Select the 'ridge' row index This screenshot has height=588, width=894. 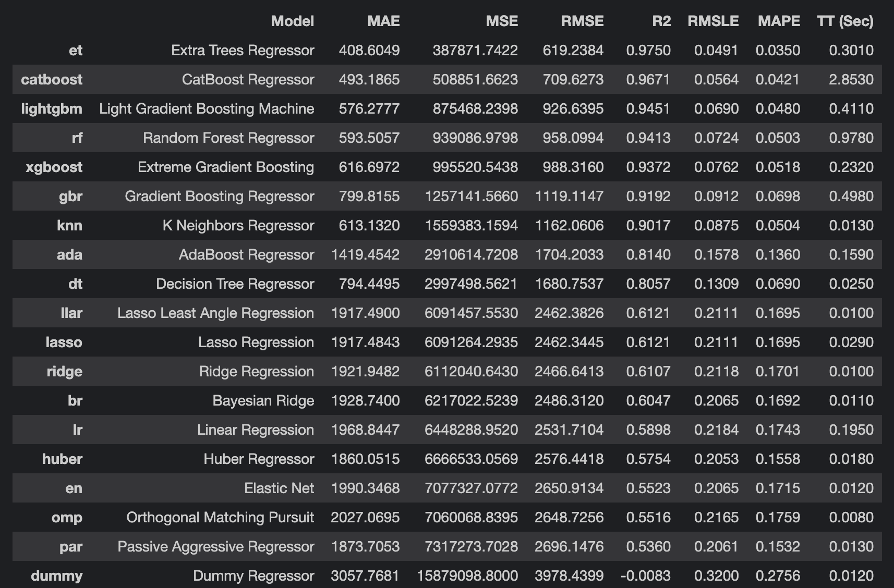(65, 371)
